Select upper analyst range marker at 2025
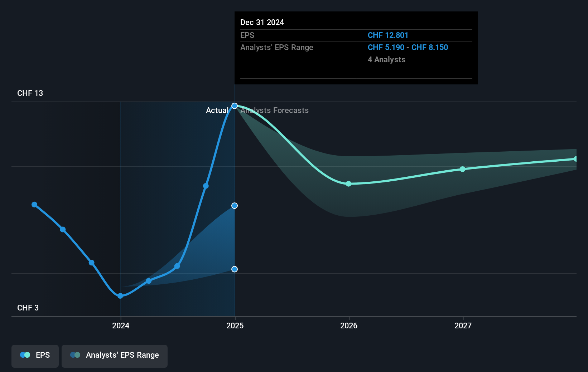Screen dimensions: 588x372 pos(235,206)
